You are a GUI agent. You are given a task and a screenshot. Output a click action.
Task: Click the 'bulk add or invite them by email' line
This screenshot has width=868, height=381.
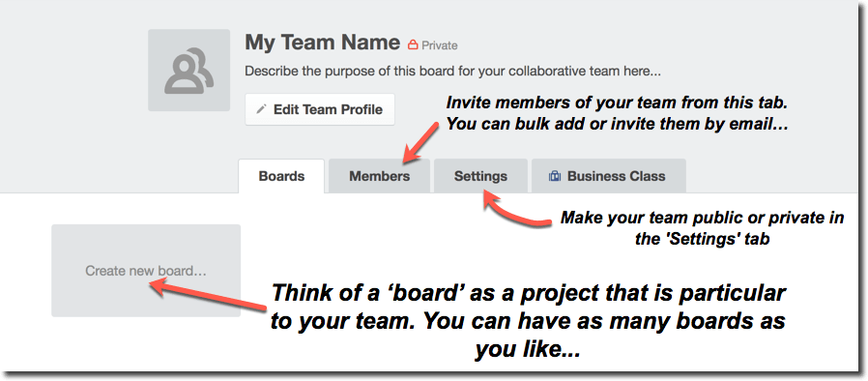[x=617, y=125]
